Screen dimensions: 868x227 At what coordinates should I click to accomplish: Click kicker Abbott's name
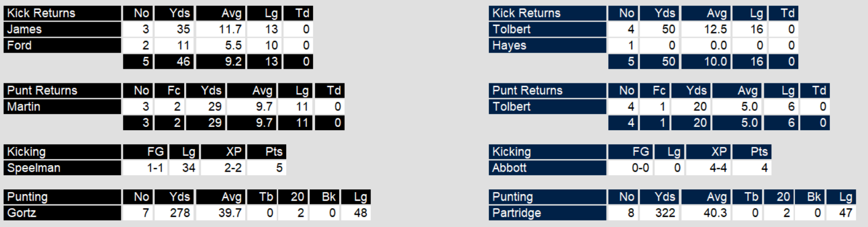click(x=509, y=168)
